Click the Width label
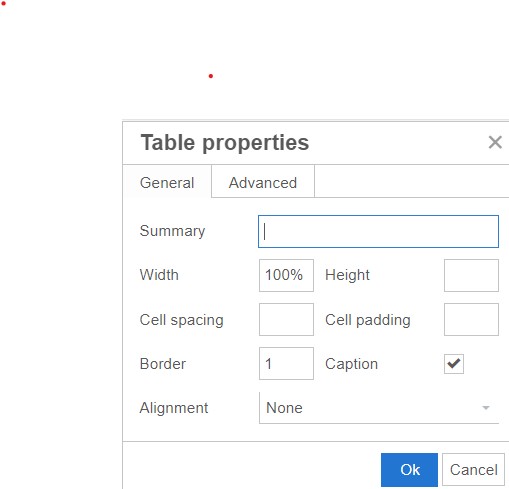This screenshot has height=489, width=509. click(x=159, y=275)
